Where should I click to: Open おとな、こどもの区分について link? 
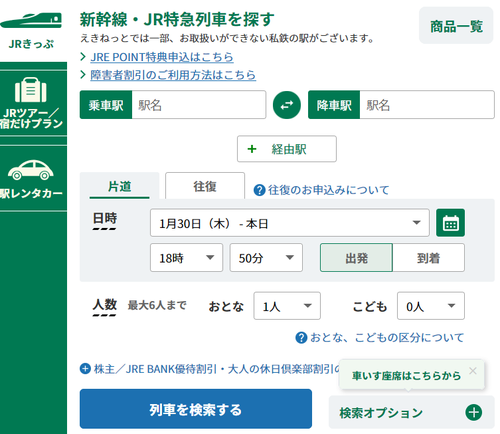387,338
